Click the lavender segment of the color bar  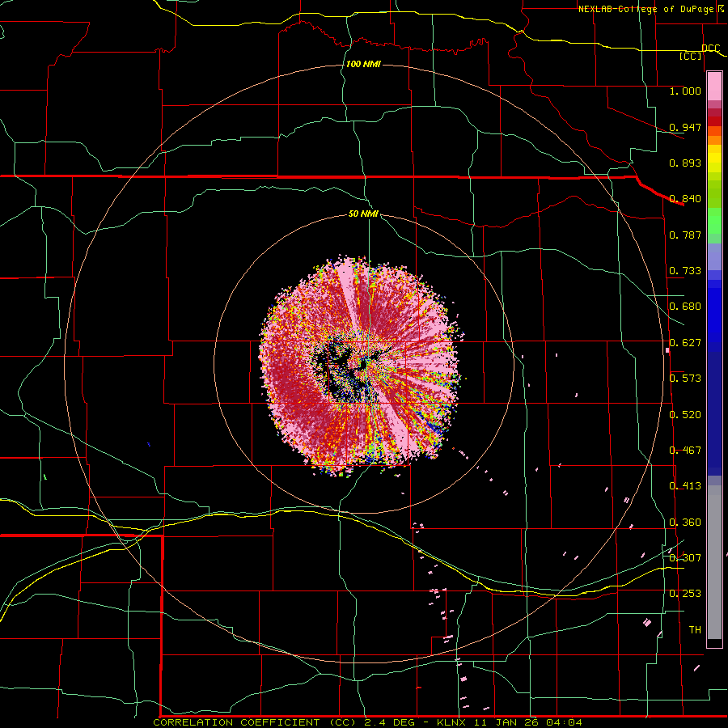click(714, 256)
